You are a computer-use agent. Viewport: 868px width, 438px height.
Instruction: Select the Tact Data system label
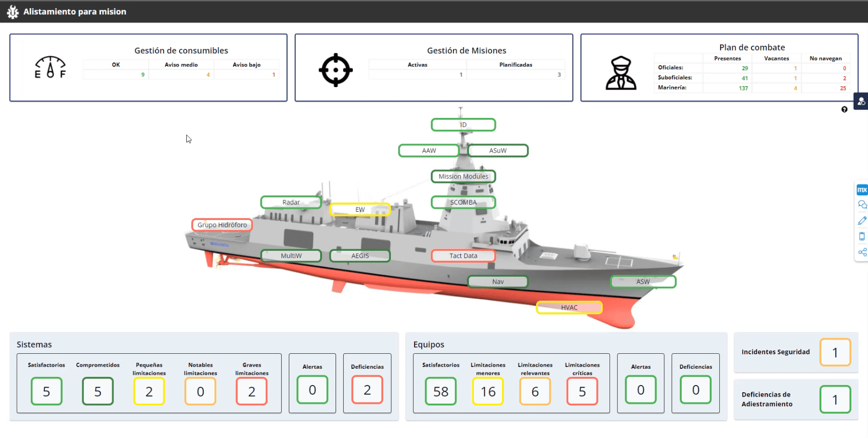463,256
